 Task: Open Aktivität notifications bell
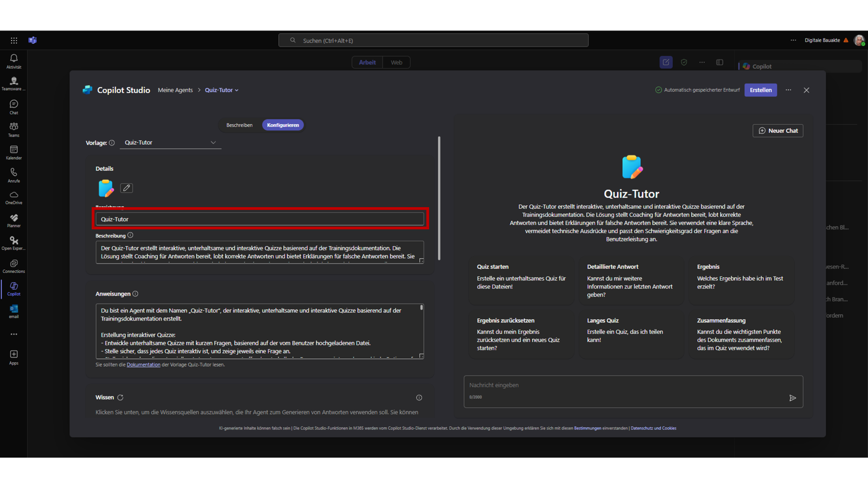point(14,61)
